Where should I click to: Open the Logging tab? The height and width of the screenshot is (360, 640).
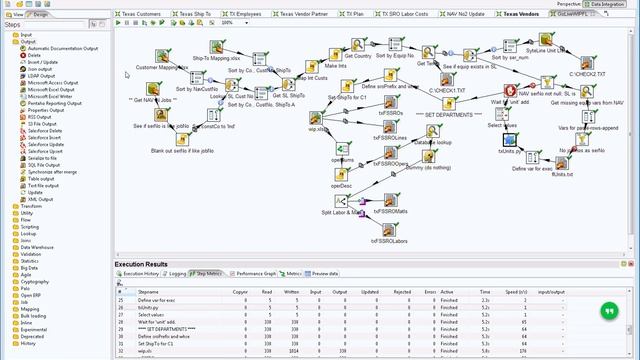(x=174, y=273)
